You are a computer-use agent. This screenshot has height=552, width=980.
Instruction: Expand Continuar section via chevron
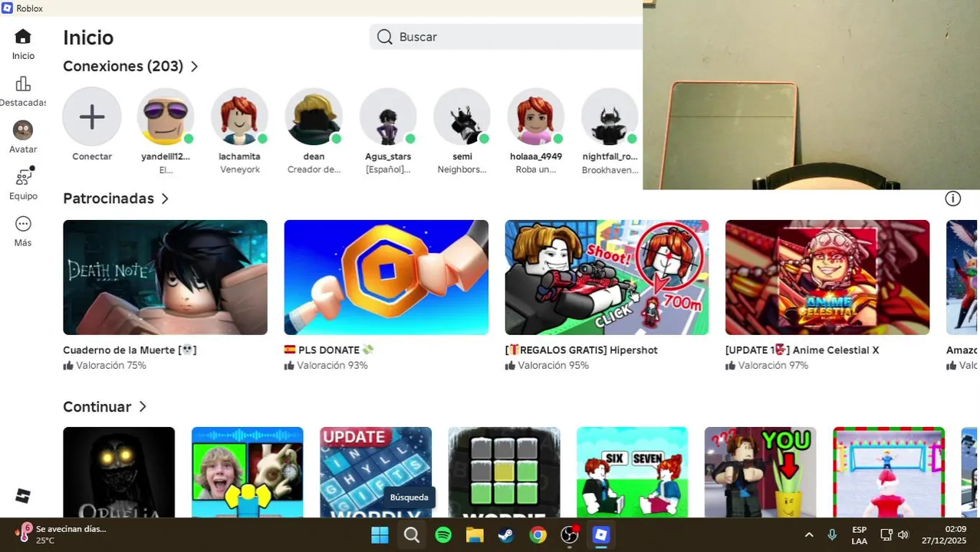pos(142,407)
